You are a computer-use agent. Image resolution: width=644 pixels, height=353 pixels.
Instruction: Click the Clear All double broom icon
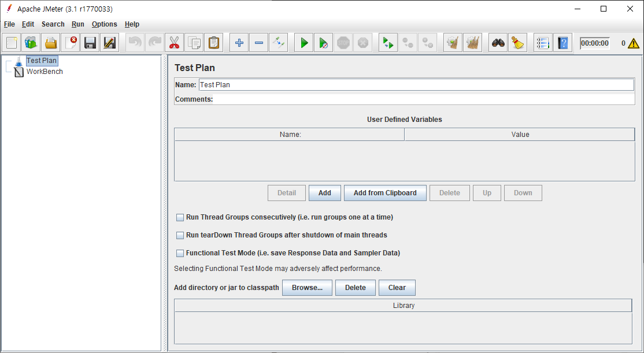(473, 43)
